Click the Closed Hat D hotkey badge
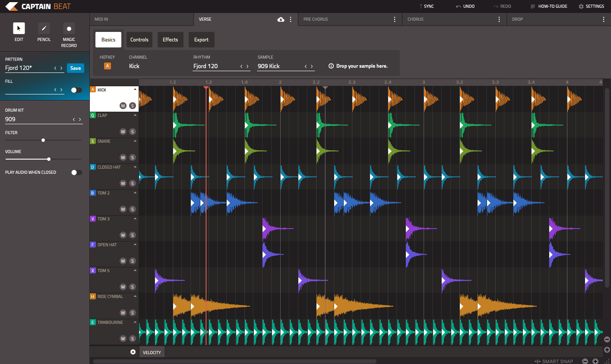611x364 pixels. [x=92, y=167]
